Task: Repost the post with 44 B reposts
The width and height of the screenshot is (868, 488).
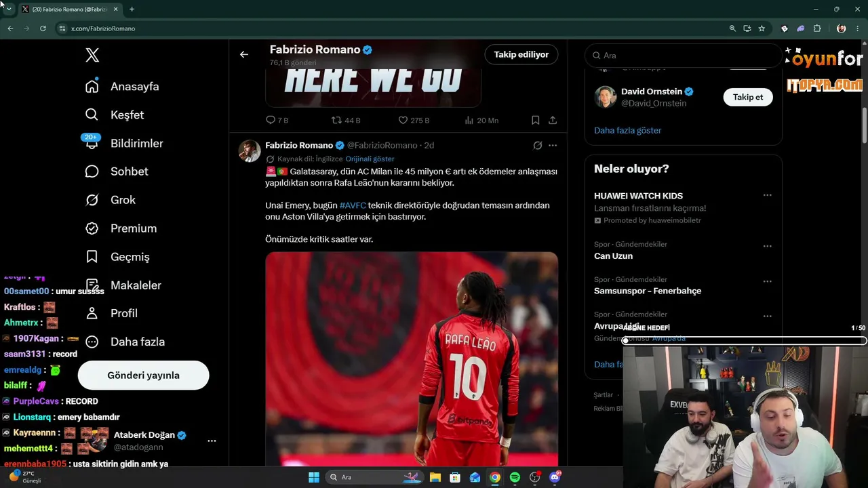Action: pyautogui.click(x=346, y=120)
